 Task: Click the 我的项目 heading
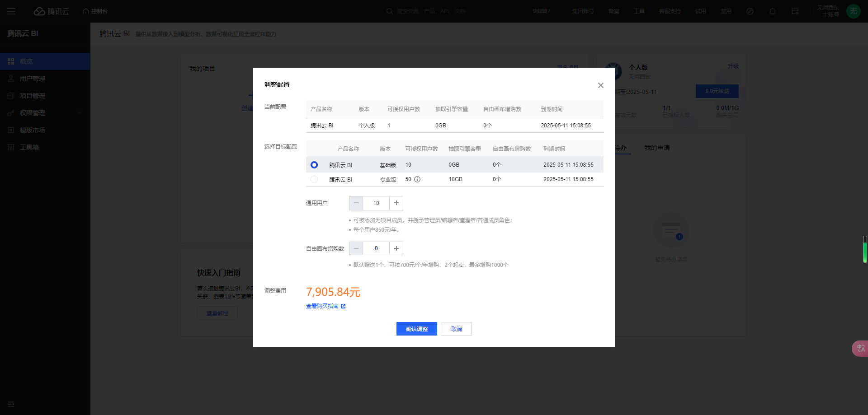(x=202, y=69)
